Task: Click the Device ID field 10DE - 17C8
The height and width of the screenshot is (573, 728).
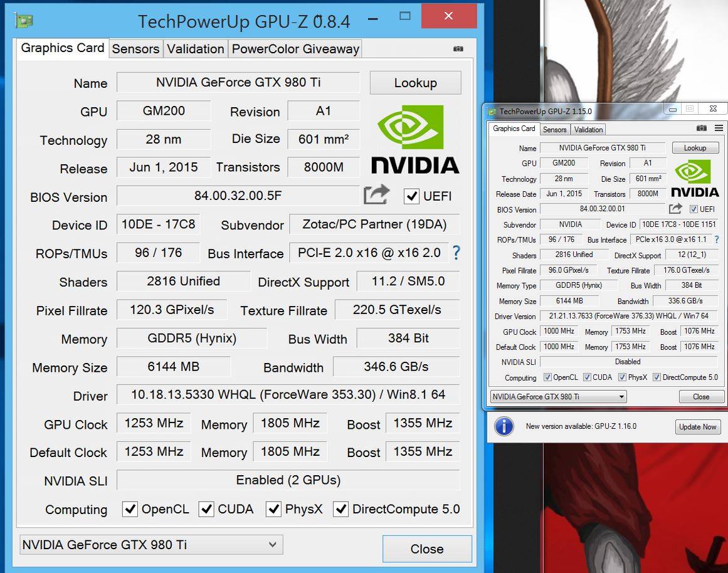Action: 158,224
